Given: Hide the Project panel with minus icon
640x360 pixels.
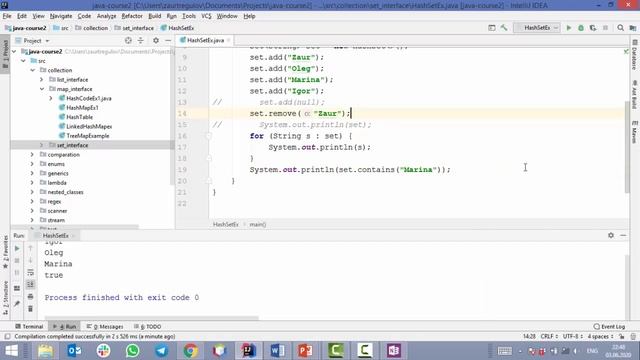Looking at the screenshot, I should click(x=168, y=40).
